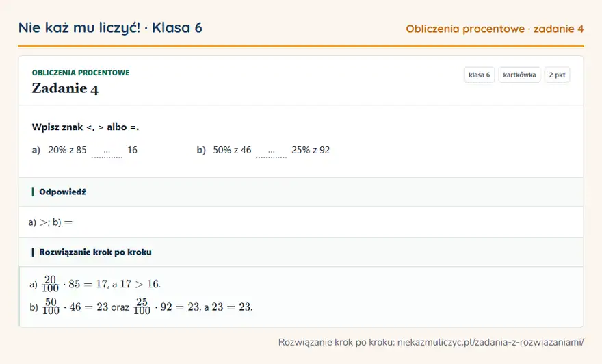Open the niekazmuliczyc.pl footer link
The height and width of the screenshot is (364, 602).
tap(490, 342)
